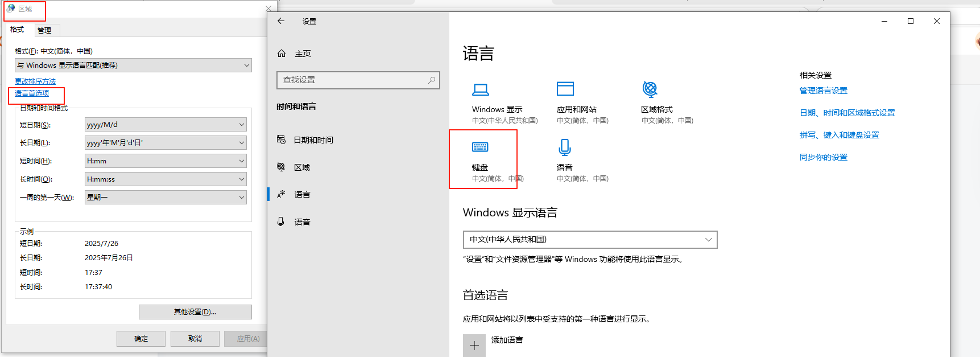The height and width of the screenshot is (357, 980).
Task: Click the 其他设置(D)... button
Action: coord(195,312)
